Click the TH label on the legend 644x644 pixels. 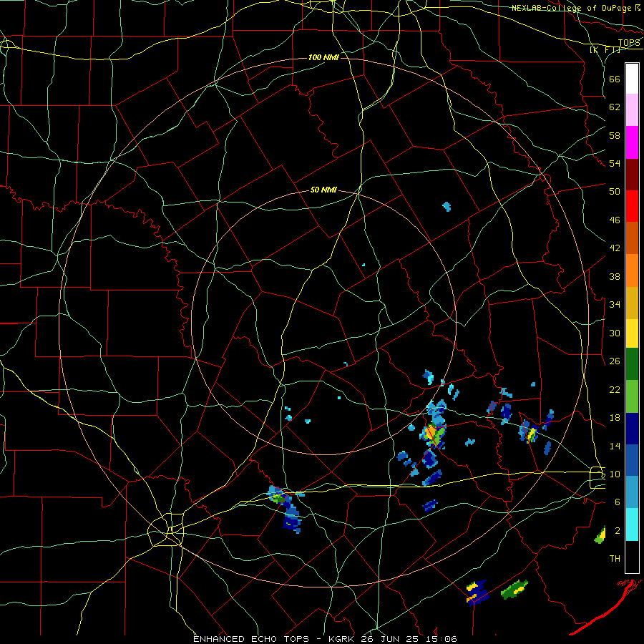point(615,559)
